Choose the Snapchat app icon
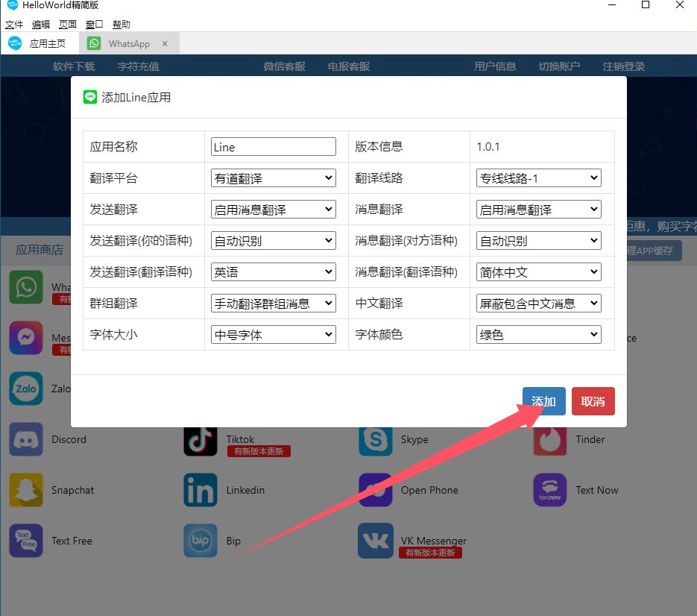Viewport: 697px width, 616px height. [x=26, y=490]
